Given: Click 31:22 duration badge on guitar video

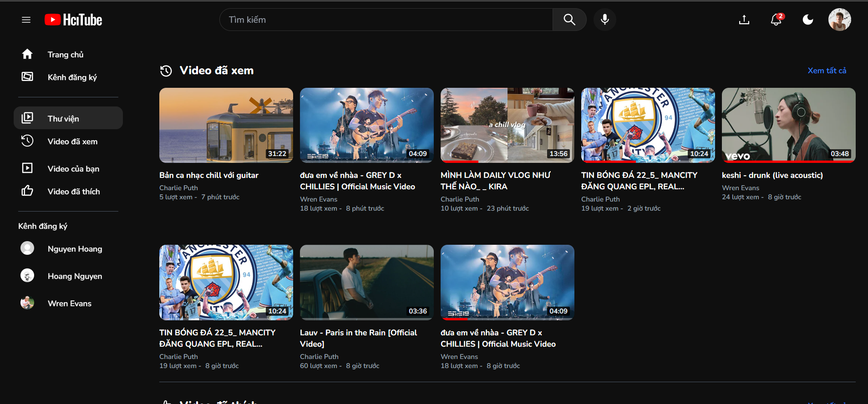Looking at the screenshot, I should click(x=277, y=154).
